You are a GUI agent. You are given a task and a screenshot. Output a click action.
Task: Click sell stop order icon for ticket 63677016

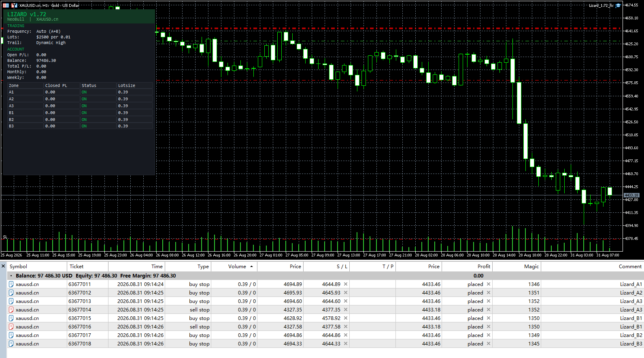tap(11, 326)
